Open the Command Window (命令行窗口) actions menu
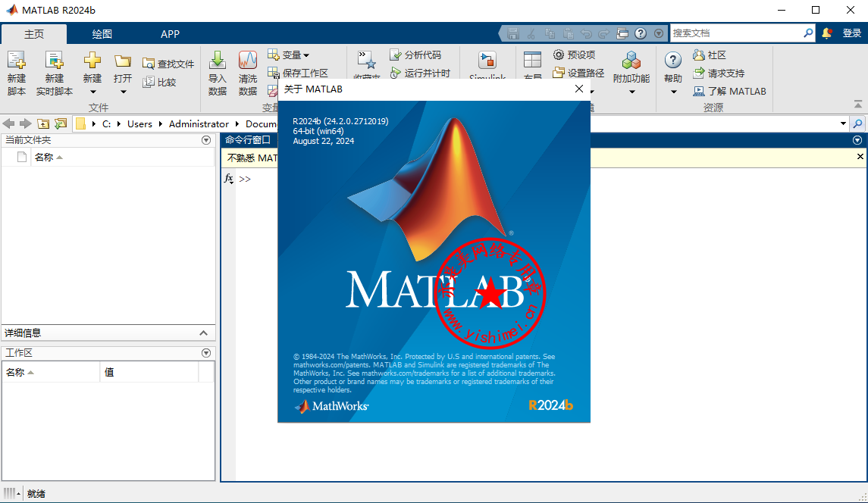The width and height of the screenshot is (868, 503). coord(857,140)
